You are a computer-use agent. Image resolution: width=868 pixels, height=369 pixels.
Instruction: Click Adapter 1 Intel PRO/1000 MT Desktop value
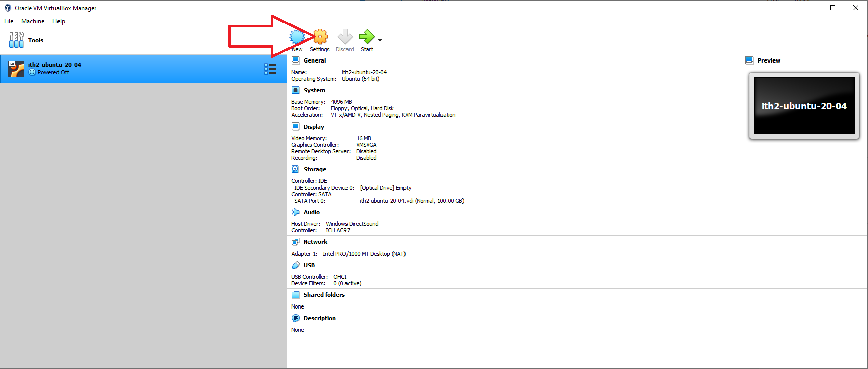click(364, 254)
